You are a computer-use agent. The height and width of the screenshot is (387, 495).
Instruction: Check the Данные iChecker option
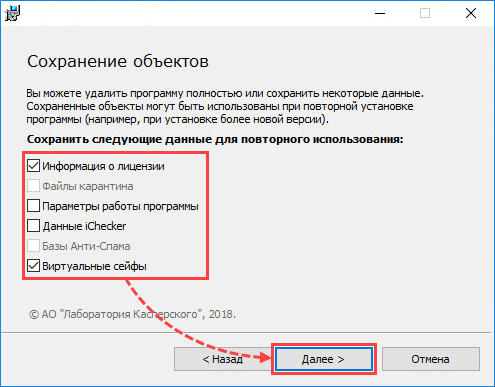click(x=33, y=226)
